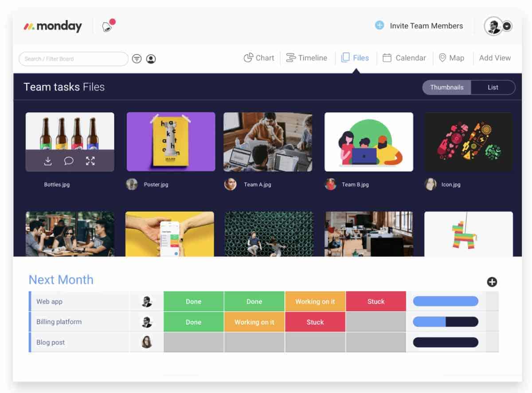Open the Chart view icon
Image resolution: width=532 pixels, height=393 pixels.
248,58
